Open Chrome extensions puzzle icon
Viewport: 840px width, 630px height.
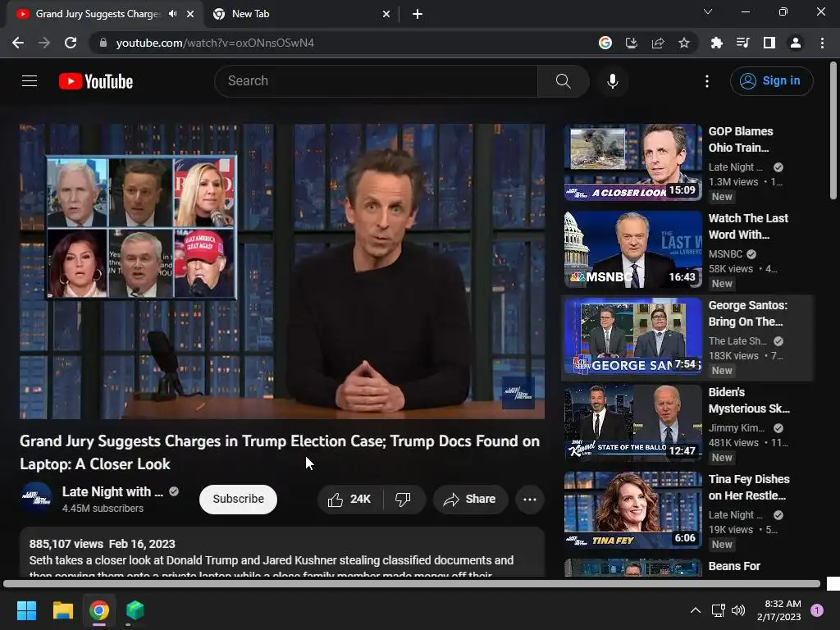click(716, 43)
